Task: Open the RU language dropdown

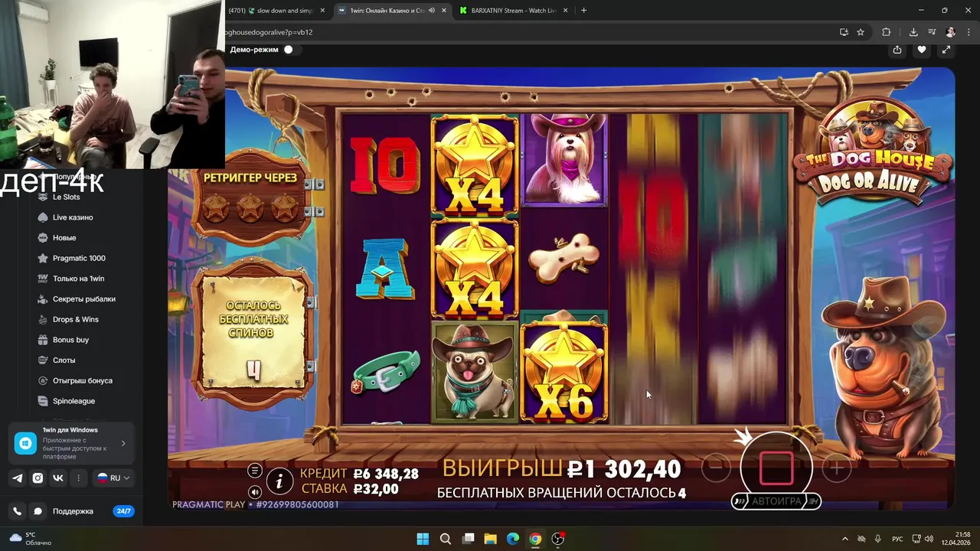Action: 113,478
